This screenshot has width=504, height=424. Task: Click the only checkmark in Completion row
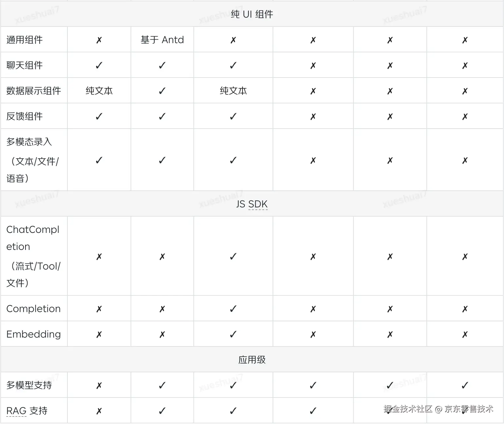(233, 309)
